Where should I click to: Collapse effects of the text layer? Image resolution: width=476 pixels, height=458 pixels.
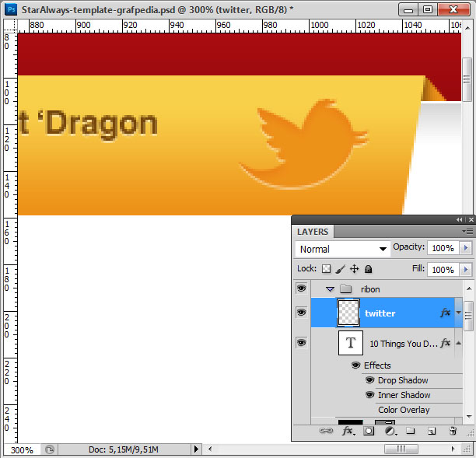coord(459,343)
